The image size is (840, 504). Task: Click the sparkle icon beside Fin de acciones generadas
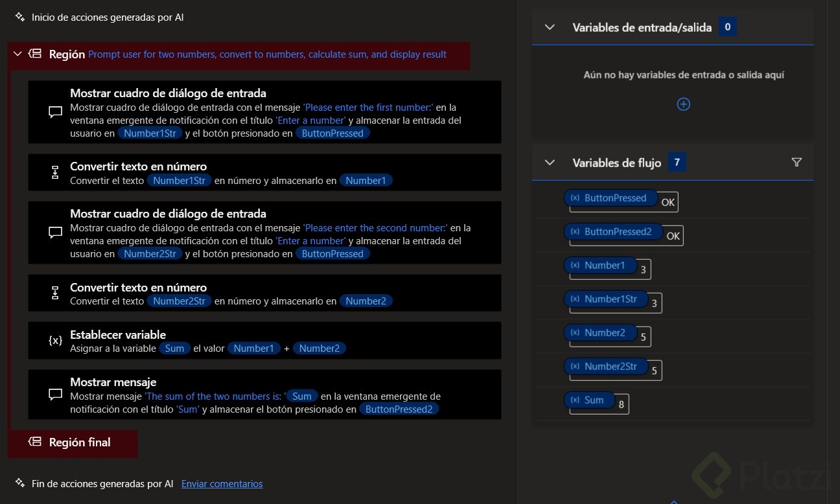click(20, 483)
